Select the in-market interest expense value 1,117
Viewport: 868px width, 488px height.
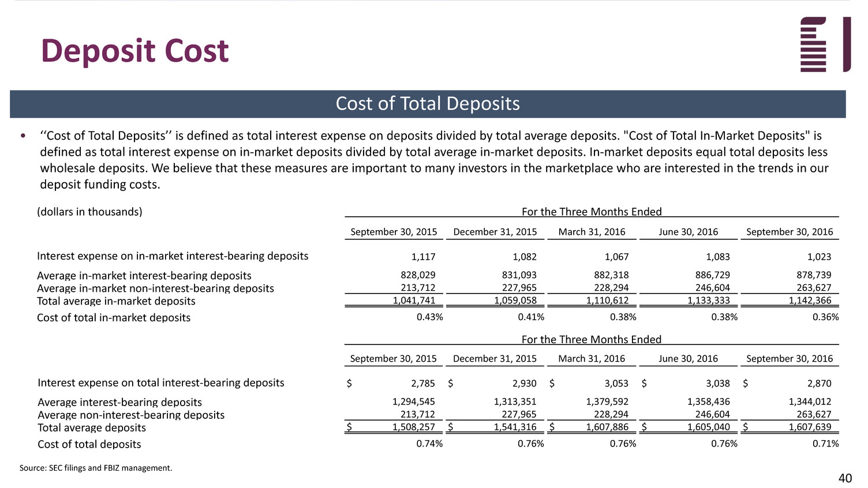click(424, 257)
